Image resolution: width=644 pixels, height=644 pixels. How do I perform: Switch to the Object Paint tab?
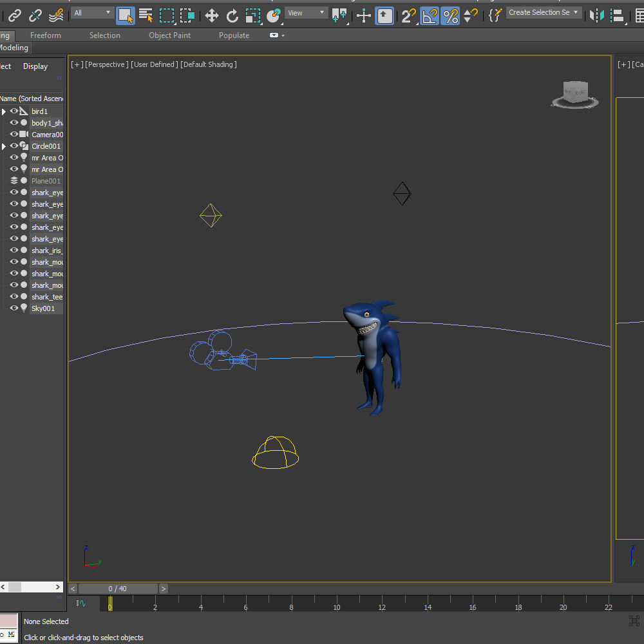(x=169, y=35)
